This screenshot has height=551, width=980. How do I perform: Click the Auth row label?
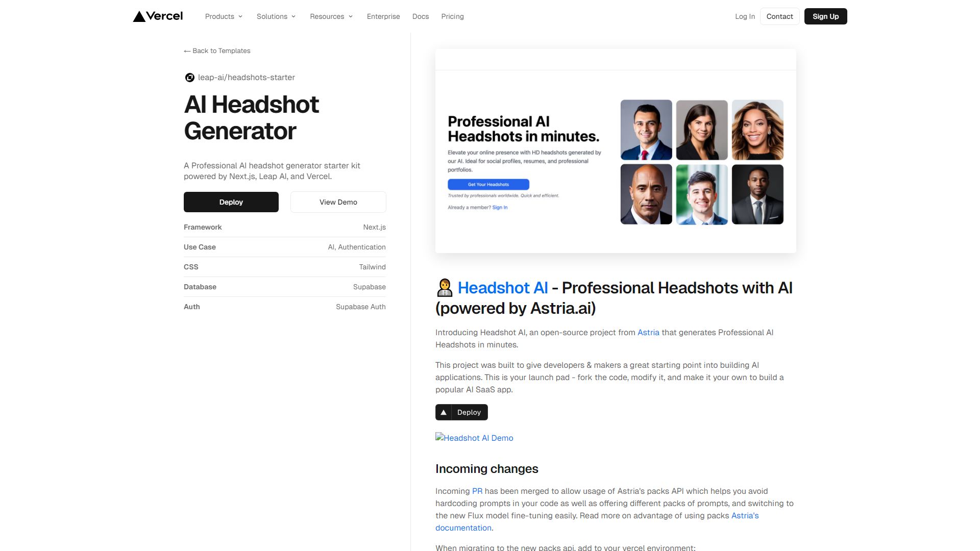tap(192, 307)
